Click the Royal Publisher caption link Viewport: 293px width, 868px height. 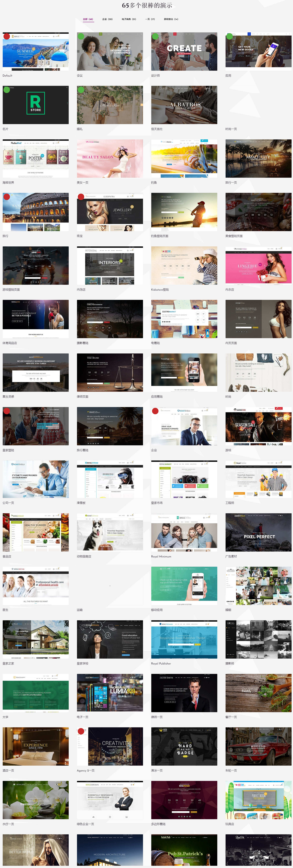(x=161, y=664)
